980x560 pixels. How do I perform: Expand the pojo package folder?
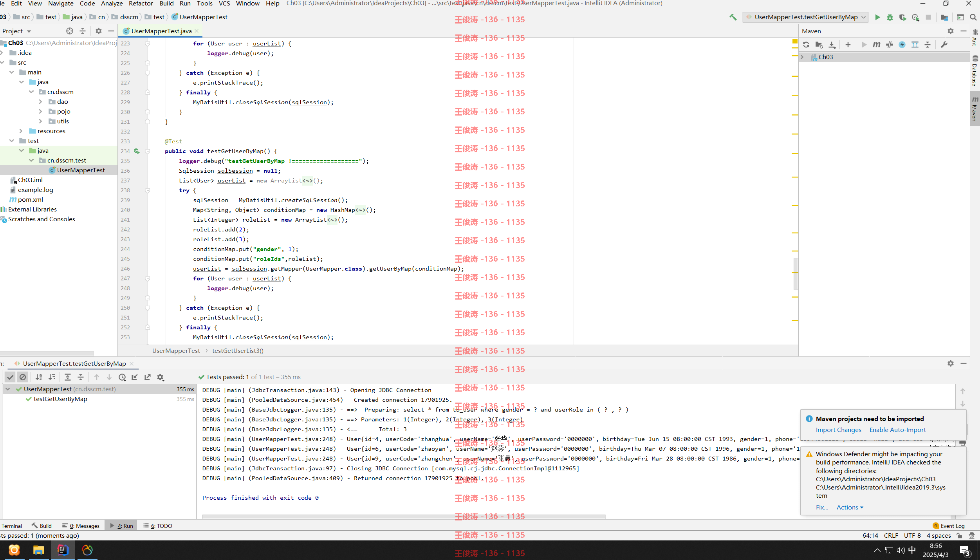coord(40,112)
